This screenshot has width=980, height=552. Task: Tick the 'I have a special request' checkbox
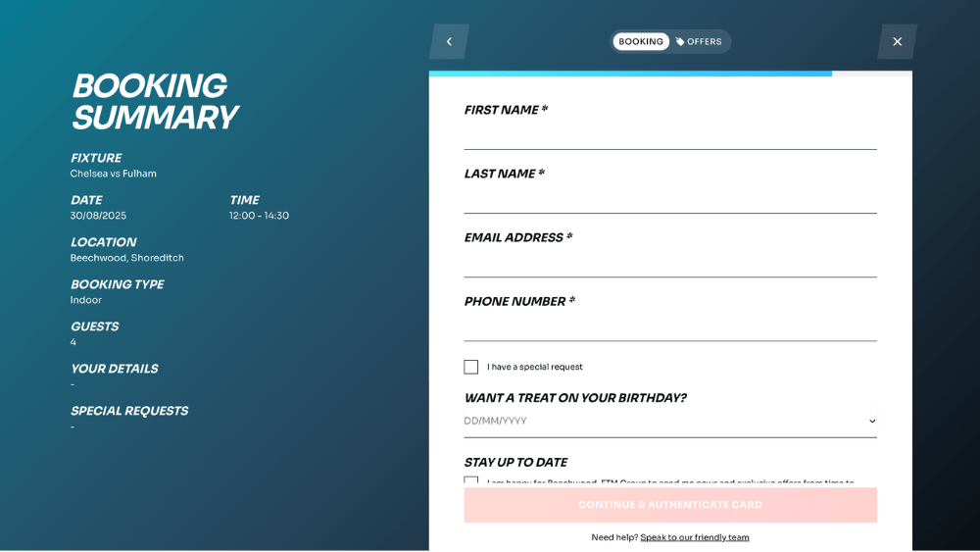coord(470,367)
